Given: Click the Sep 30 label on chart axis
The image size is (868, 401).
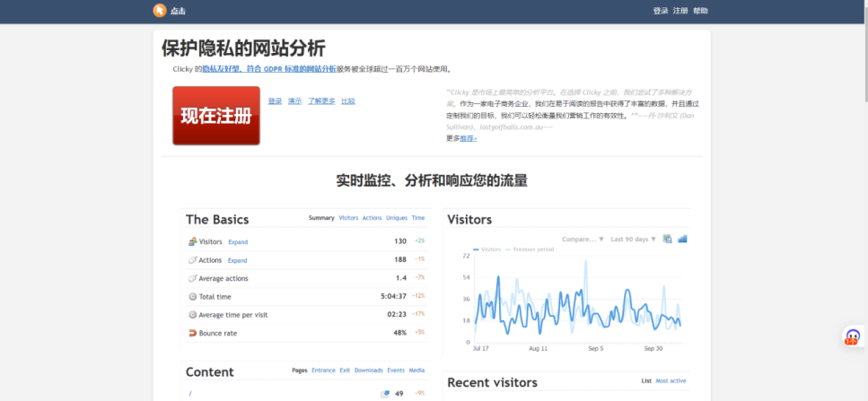Looking at the screenshot, I should click(x=653, y=349).
